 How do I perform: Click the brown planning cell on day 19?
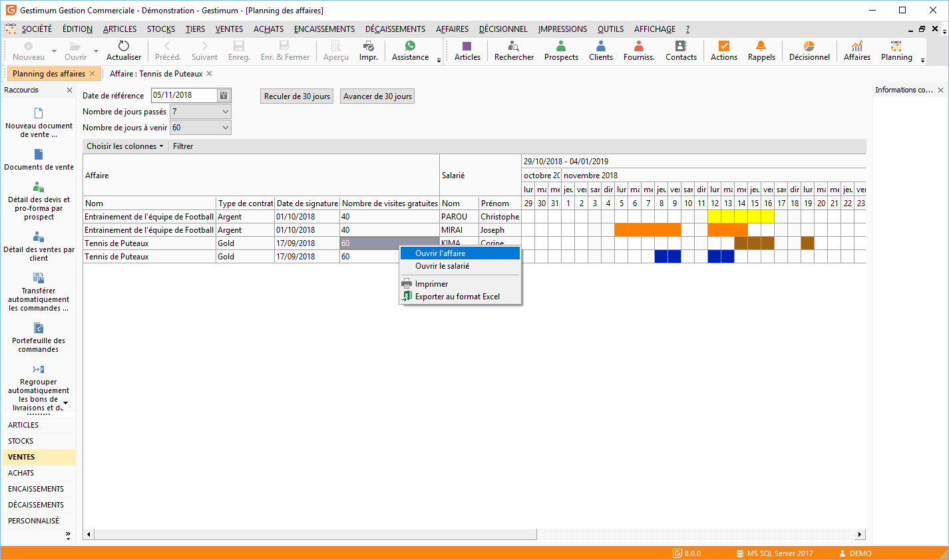point(807,243)
